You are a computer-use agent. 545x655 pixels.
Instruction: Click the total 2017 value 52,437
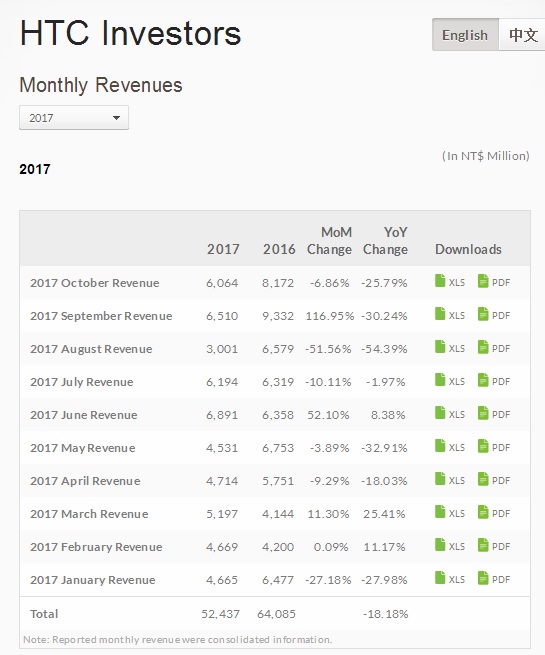click(x=220, y=614)
